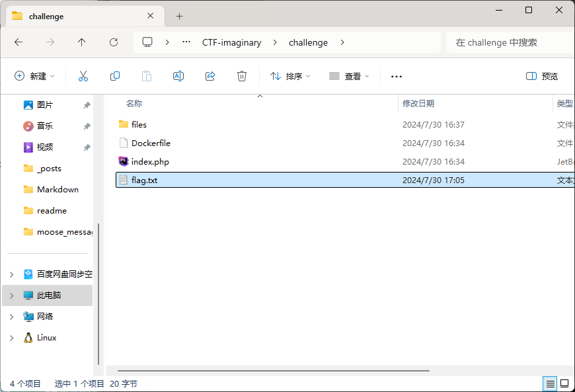Click CTF-imaginary in the breadcrumb path
Viewport: 575px width, 392px height.
point(231,42)
